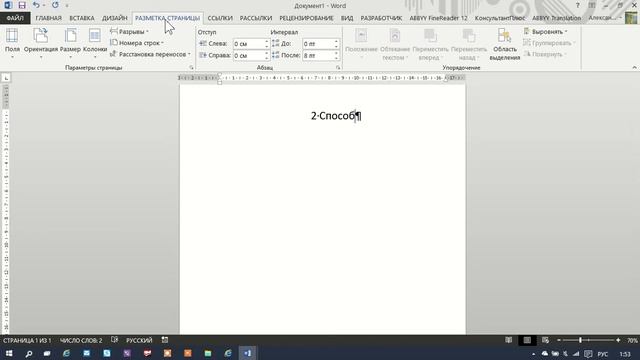Increase the До spacing with stepper
640x360 pixels.
coord(336,41)
